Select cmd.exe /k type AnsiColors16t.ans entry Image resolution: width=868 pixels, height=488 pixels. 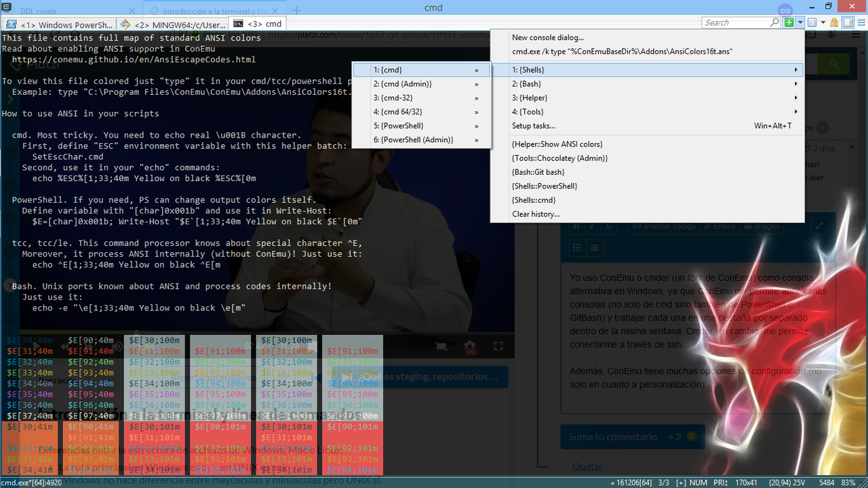pos(648,52)
